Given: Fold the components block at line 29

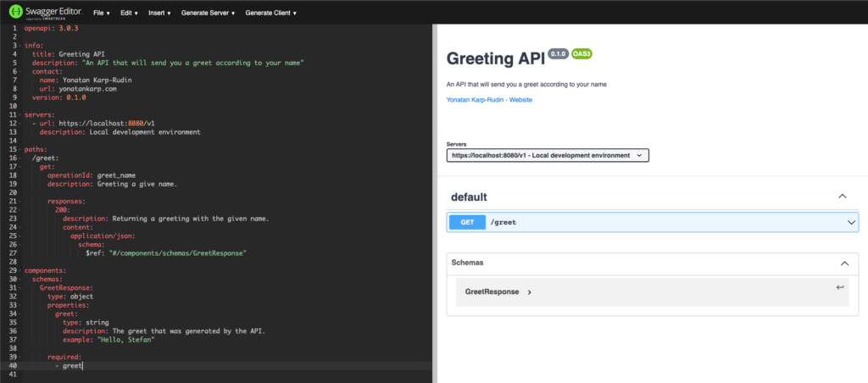Looking at the screenshot, I should click(x=21, y=270).
